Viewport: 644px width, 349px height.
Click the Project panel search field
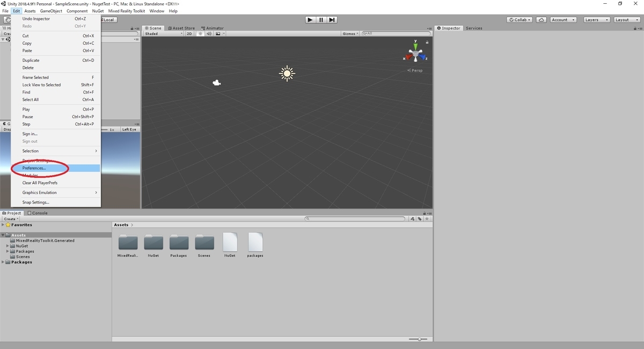(x=355, y=219)
